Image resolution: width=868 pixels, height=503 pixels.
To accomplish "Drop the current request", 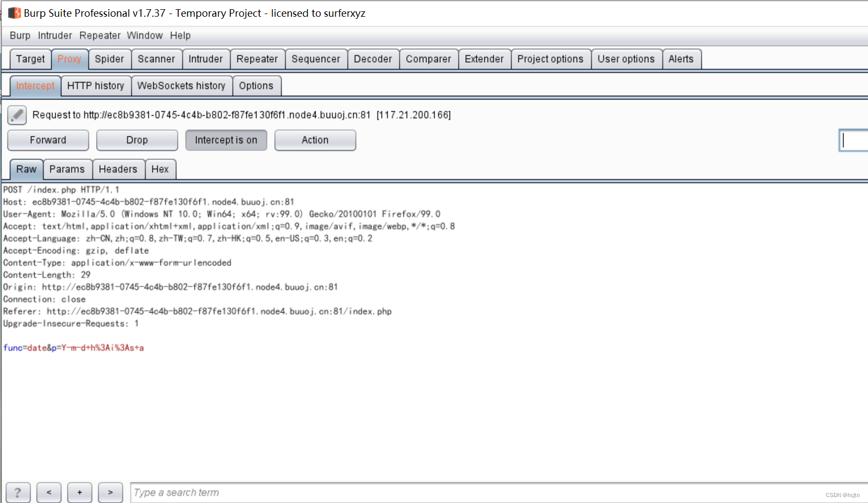I will click(x=137, y=140).
